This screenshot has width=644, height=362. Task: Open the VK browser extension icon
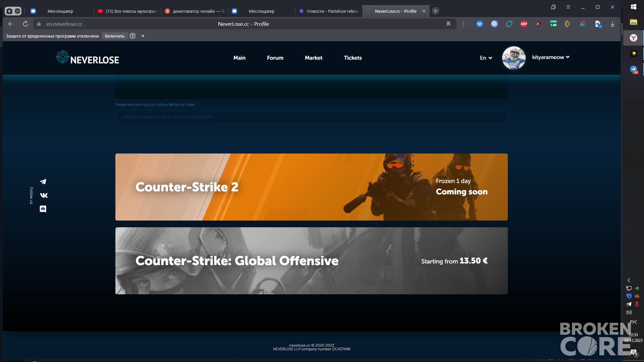coord(480,24)
